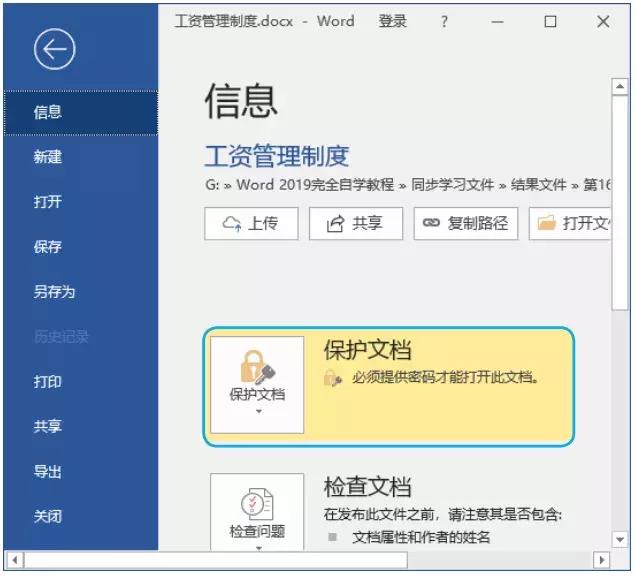Select 共享 in the left sidebar

(48, 426)
